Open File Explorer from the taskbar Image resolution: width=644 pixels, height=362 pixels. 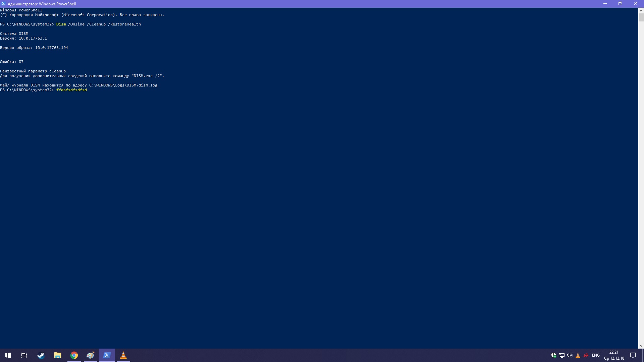pyautogui.click(x=57, y=355)
